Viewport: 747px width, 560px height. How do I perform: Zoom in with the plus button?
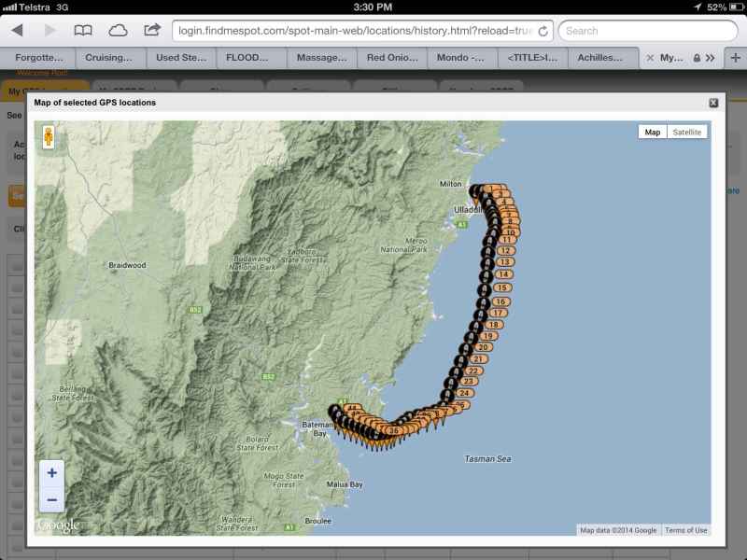tap(51, 474)
